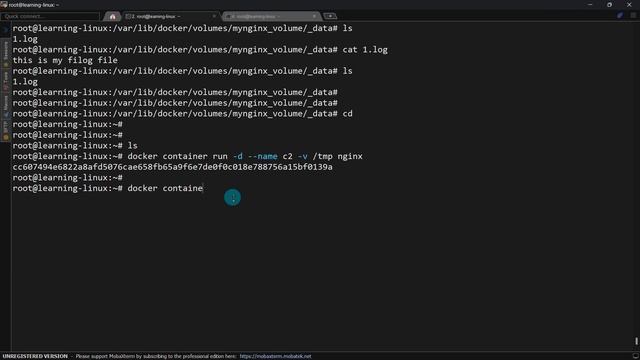Expand the sidebar with the arrow
This screenshot has height=360, width=640.
click(6, 29)
